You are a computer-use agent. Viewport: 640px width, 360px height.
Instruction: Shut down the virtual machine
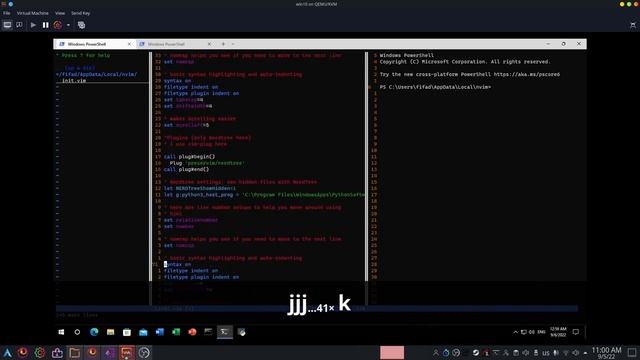point(58,25)
